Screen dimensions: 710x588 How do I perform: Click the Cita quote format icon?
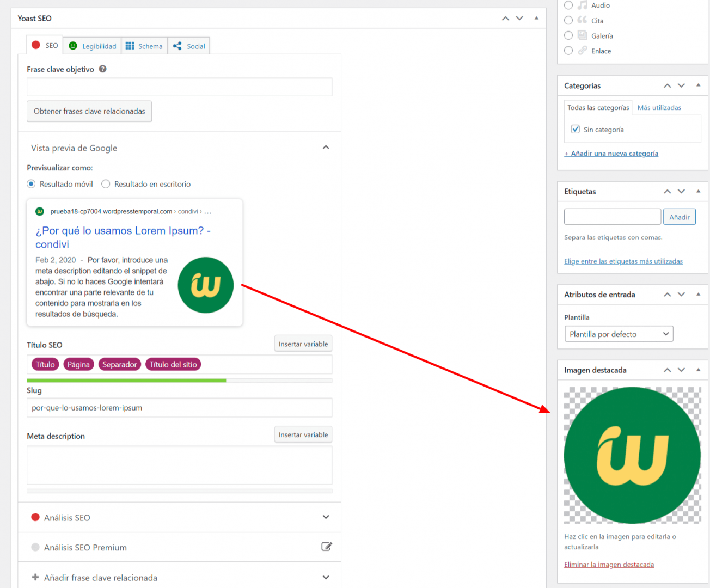[x=583, y=20]
